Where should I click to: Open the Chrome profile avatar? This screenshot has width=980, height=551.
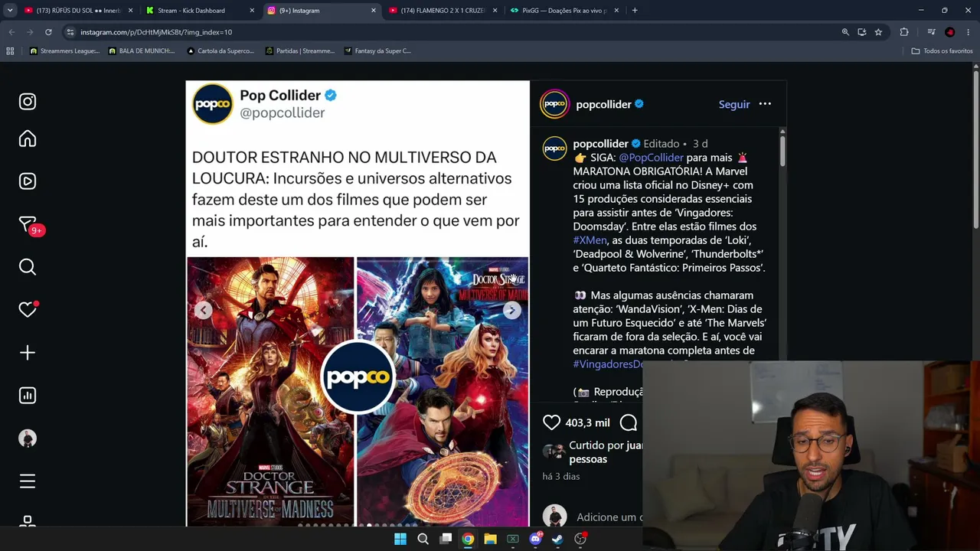pos(949,32)
